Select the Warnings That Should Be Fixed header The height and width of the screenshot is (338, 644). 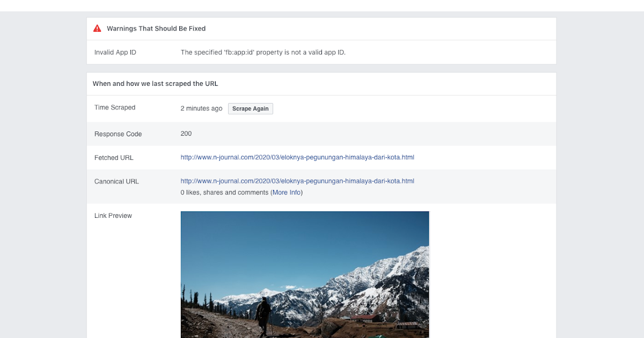156,28
